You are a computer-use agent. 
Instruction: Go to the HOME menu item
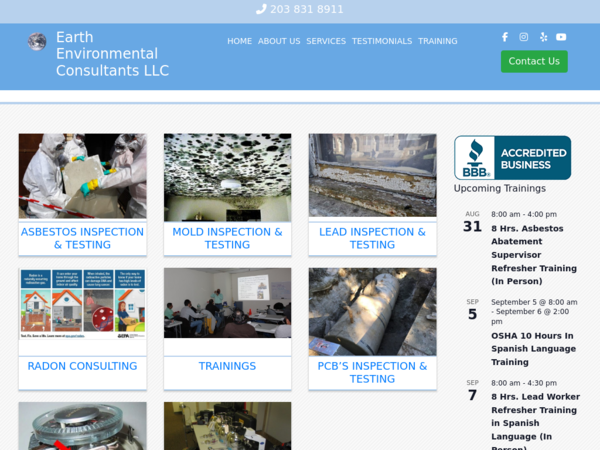click(240, 41)
